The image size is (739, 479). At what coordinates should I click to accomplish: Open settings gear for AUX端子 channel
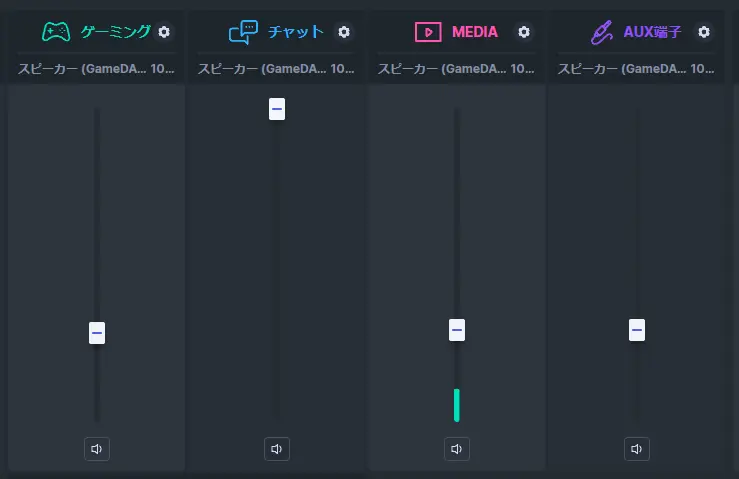pyautogui.click(x=704, y=32)
